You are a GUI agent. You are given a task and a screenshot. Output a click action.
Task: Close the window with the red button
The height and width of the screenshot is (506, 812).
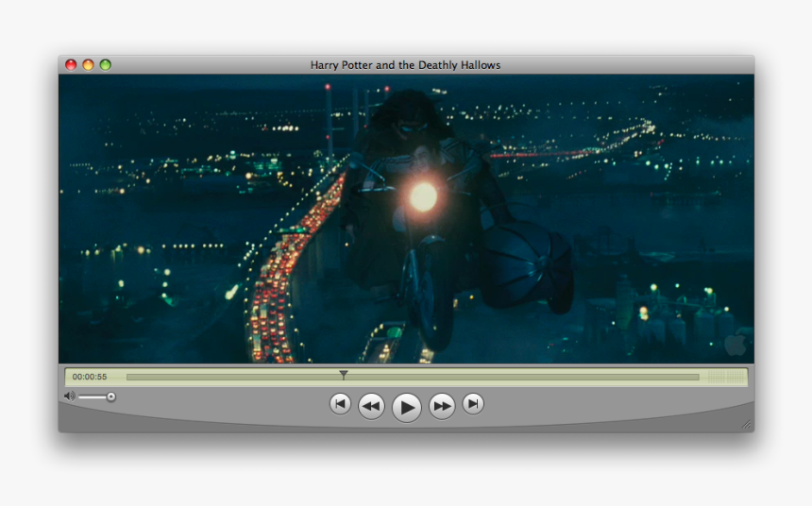71,65
